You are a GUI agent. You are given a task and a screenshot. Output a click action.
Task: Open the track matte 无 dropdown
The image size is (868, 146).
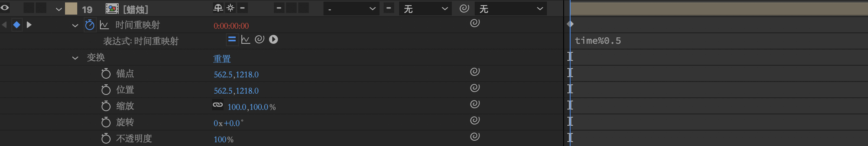(425, 9)
